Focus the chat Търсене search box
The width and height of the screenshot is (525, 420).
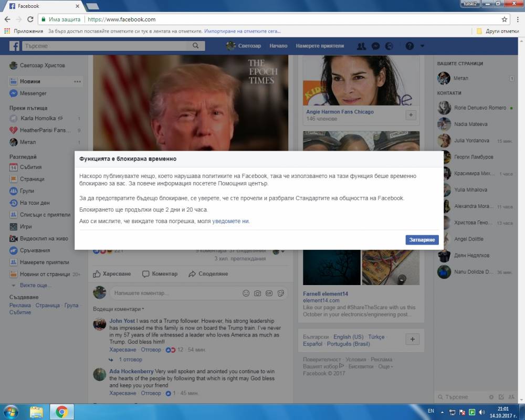click(x=461, y=397)
